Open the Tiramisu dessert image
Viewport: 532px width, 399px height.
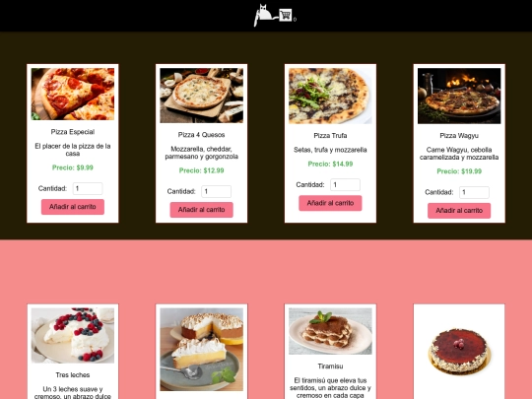coord(330,331)
